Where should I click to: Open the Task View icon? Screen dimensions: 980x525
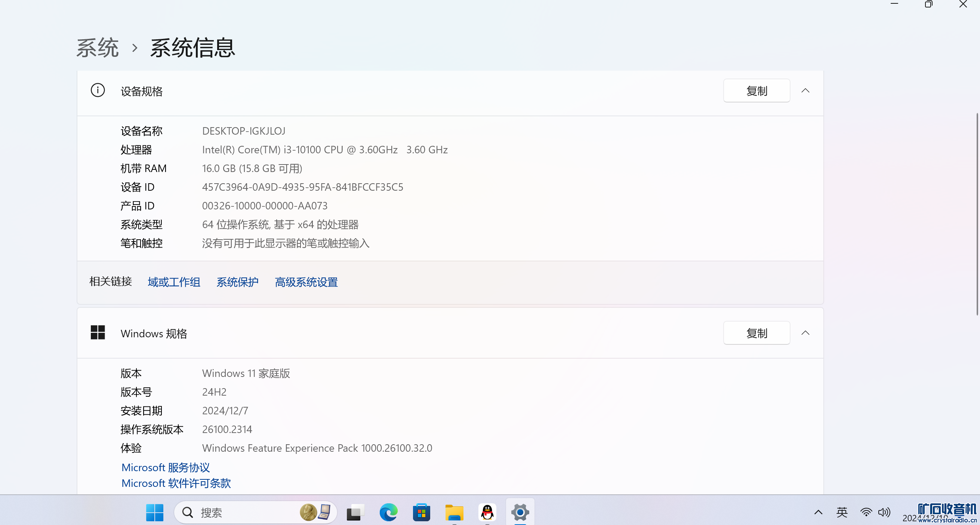click(x=355, y=512)
